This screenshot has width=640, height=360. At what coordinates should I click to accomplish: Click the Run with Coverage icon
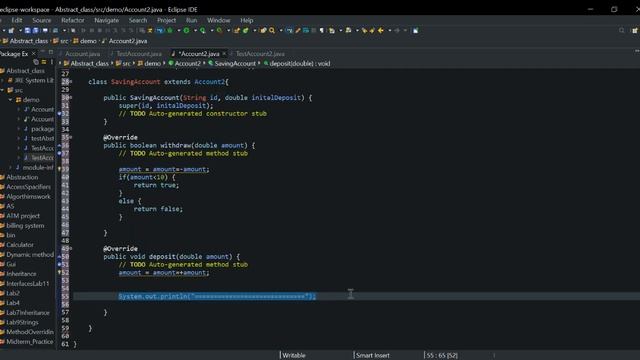coord(203,31)
